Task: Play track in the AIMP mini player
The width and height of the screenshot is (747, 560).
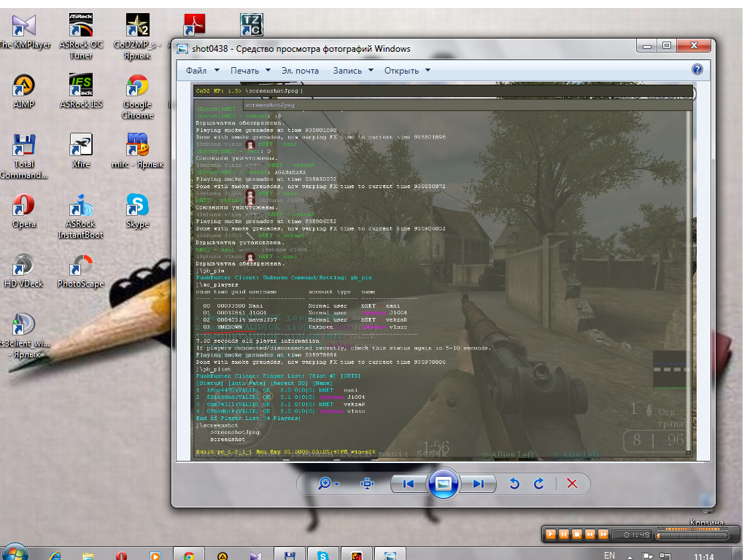Action: coord(550,534)
